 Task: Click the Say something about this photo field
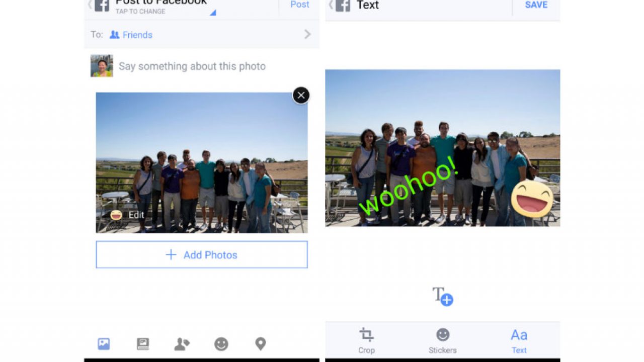(x=192, y=66)
